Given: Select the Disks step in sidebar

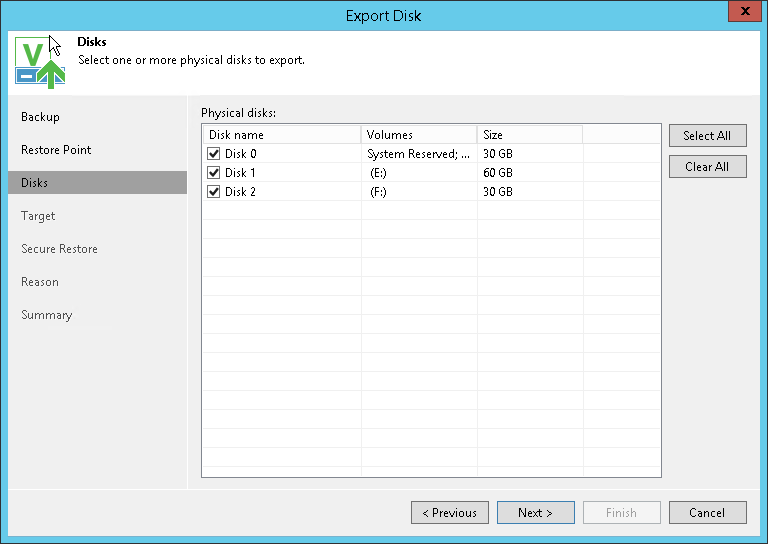Looking at the screenshot, I should [97, 183].
